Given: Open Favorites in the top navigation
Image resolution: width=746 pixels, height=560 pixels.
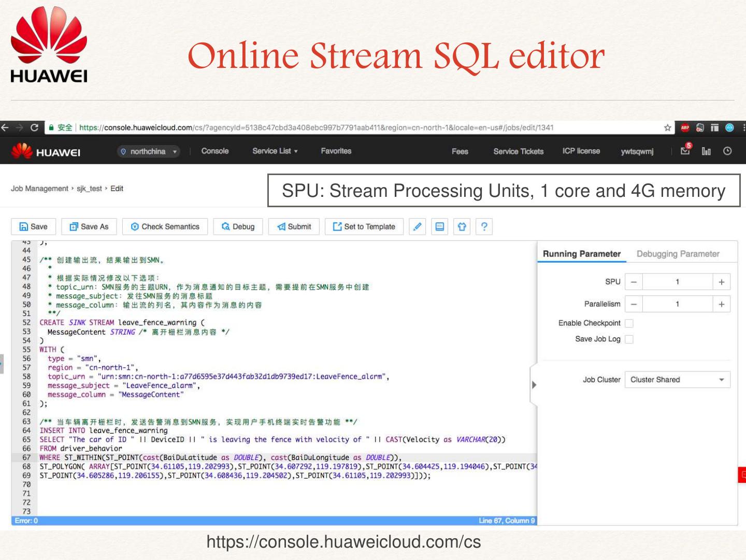Looking at the screenshot, I should point(336,151).
